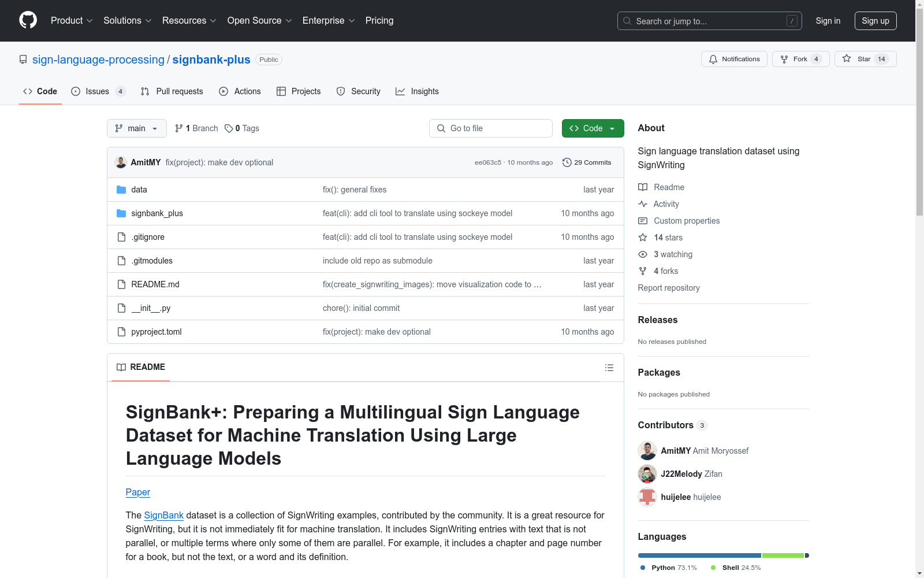
Task: View the 29 Commits history
Action: pyautogui.click(x=587, y=162)
